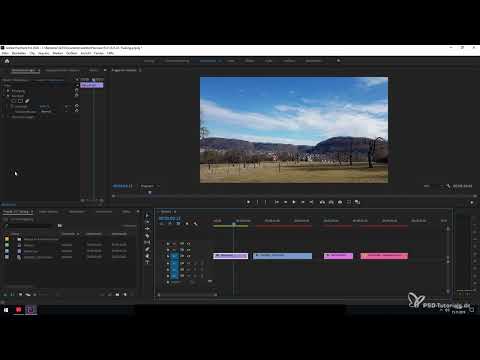Choose the free-draw bezier mask pen
Viewport: 480px width, 360px height.
[x=27, y=101]
